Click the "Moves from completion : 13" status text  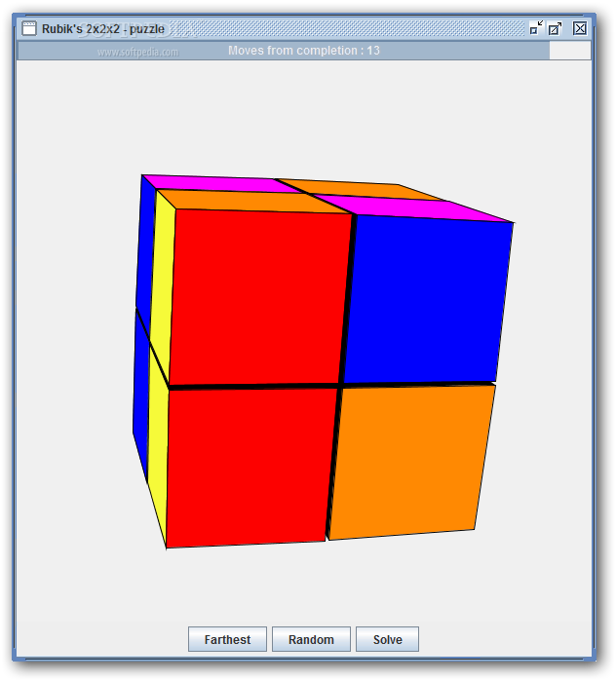tap(304, 51)
